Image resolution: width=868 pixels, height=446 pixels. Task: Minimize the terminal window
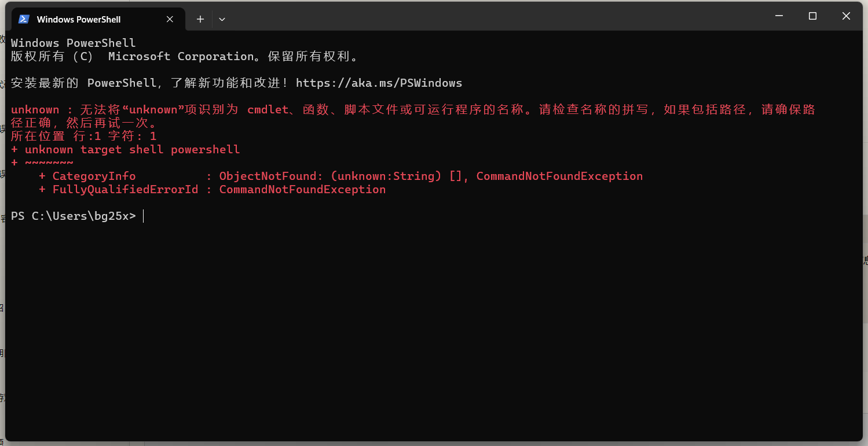tap(779, 16)
